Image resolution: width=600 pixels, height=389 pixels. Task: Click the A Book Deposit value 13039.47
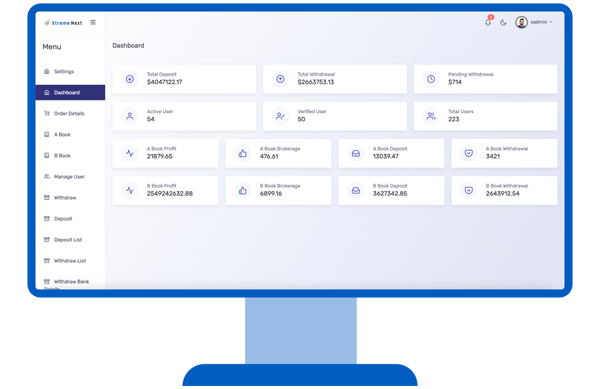coord(386,156)
